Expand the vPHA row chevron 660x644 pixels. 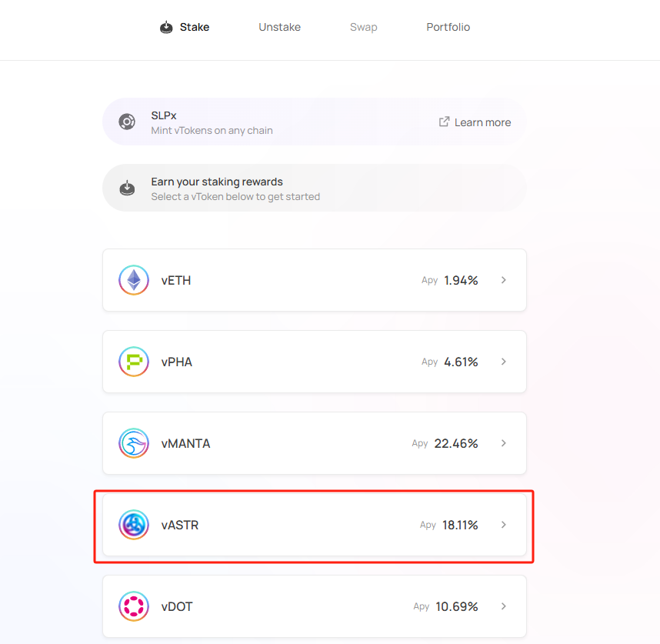coord(503,362)
